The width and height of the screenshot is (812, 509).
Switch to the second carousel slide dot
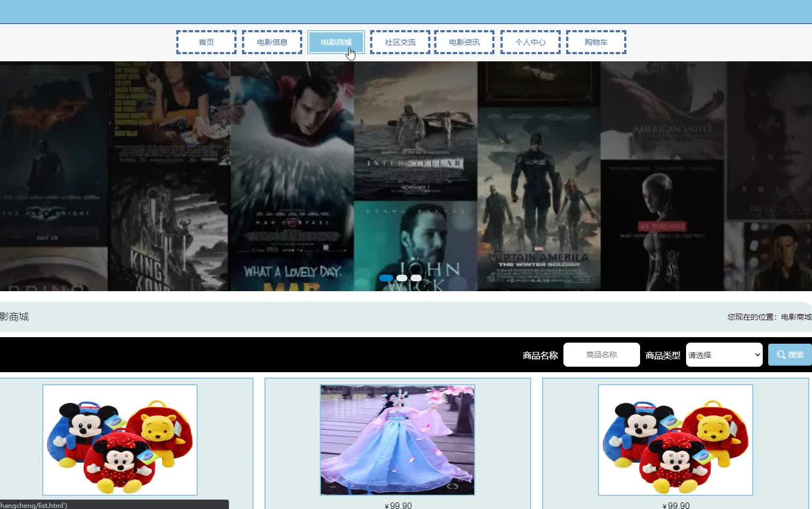(x=402, y=278)
